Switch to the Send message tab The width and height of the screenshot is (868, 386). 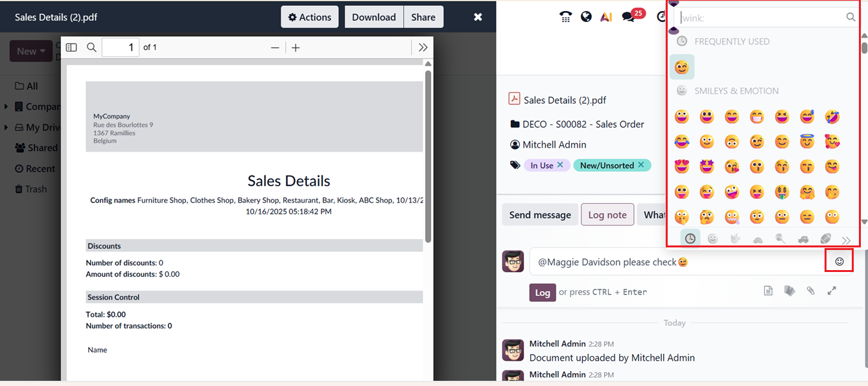pyautogui.click(x=539, y=215)
